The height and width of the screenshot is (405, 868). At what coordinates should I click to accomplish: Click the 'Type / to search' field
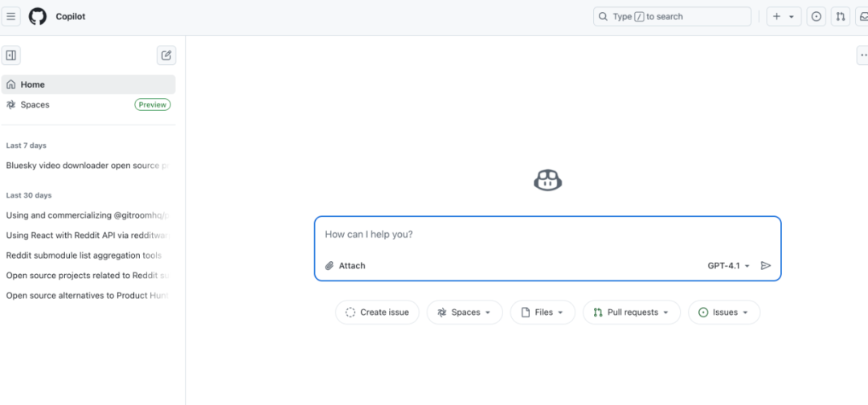point(672,17)
